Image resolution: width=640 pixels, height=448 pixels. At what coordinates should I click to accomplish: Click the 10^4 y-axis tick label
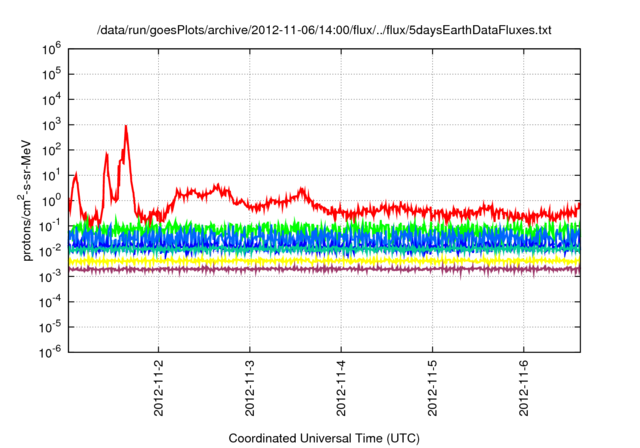pos(51,100)
